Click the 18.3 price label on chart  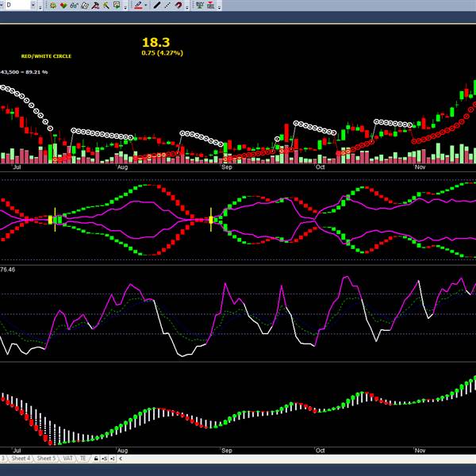[x=155, y=42]
